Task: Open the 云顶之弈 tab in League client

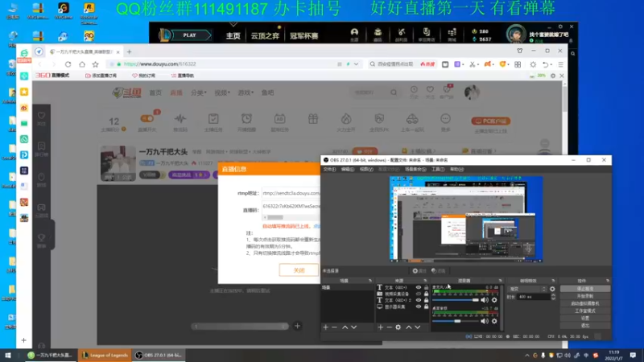Action: click(265, 36)
